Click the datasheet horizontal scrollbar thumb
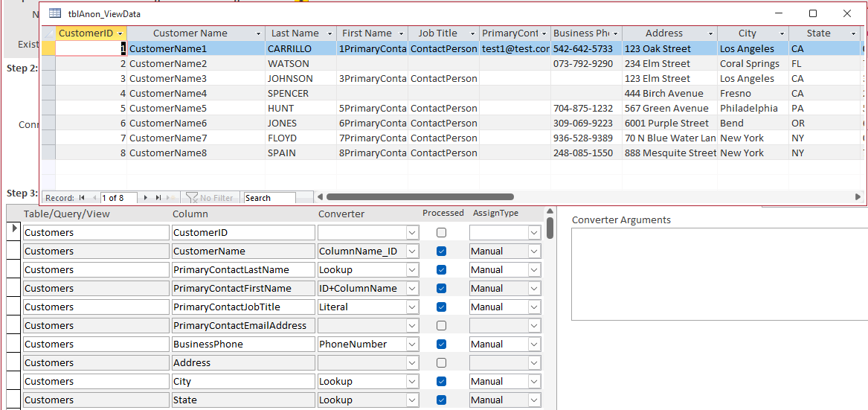The height and width of the screenshot is (410, 868). (419, 196)
